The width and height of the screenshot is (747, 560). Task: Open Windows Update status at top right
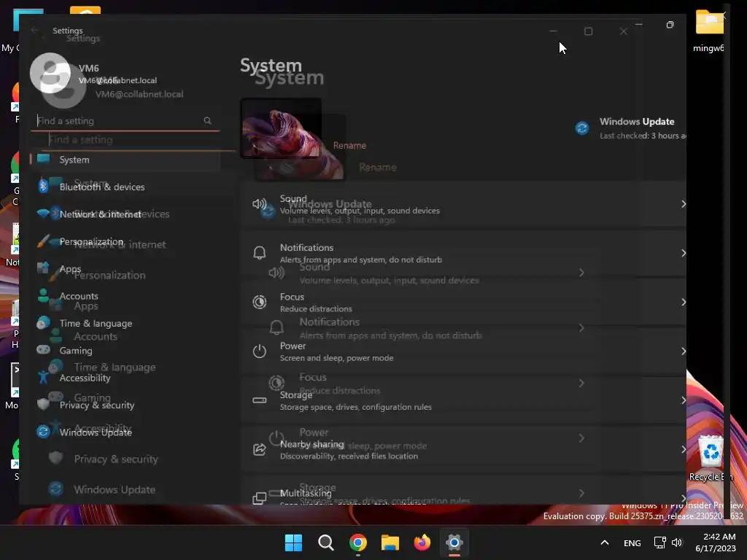click(630, 128)
